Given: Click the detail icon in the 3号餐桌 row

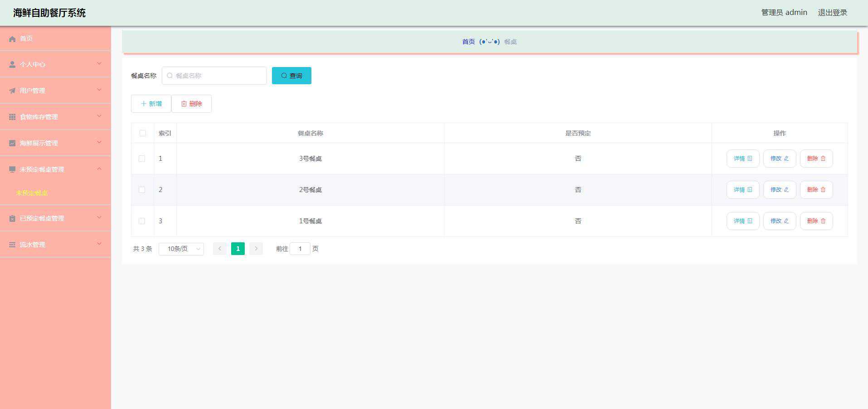Looking at the screenshot, I should click(x=750, y=159).
